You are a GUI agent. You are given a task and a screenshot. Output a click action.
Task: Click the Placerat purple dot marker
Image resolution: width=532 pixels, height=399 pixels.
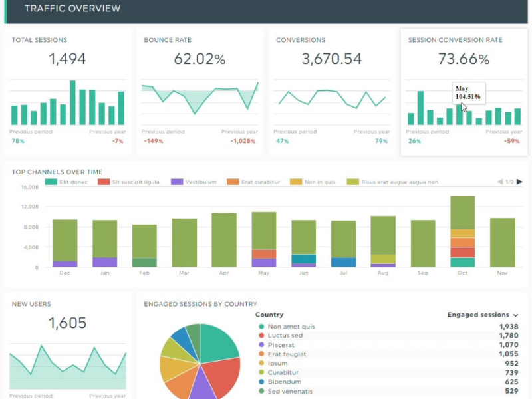pyautogui.click(x=260, y=345)
